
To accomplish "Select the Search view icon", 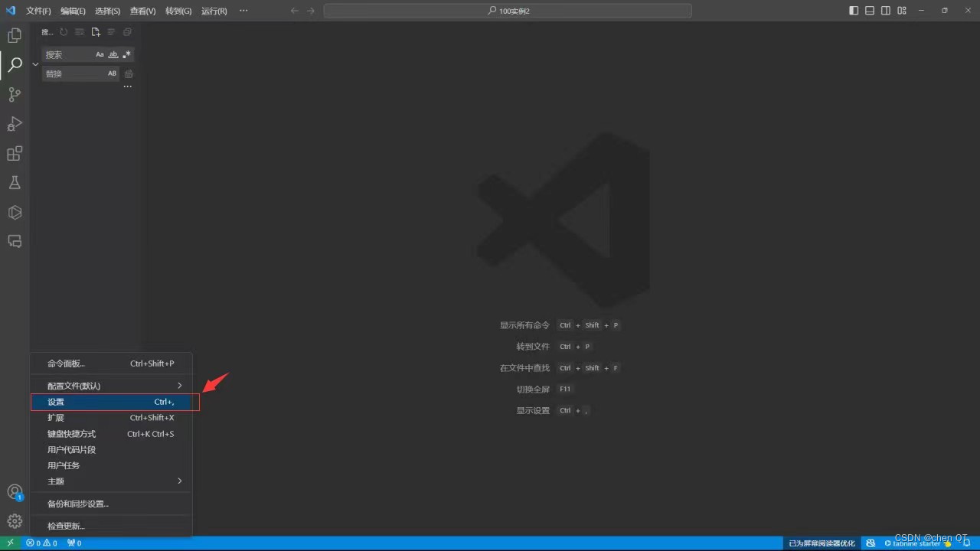I will click(15, 65).
